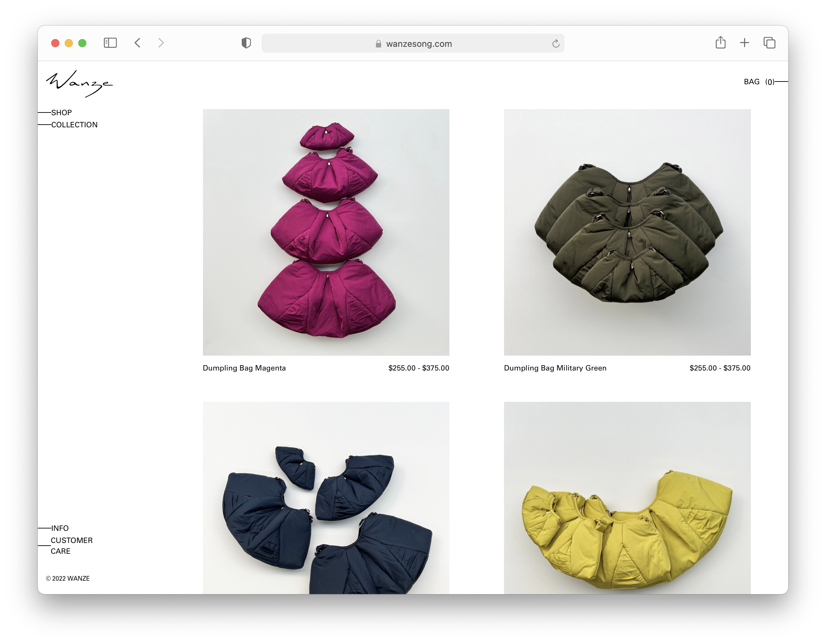Open the privacy report shield icon
This screenshot has height=644, width=826.
(246, 43)
